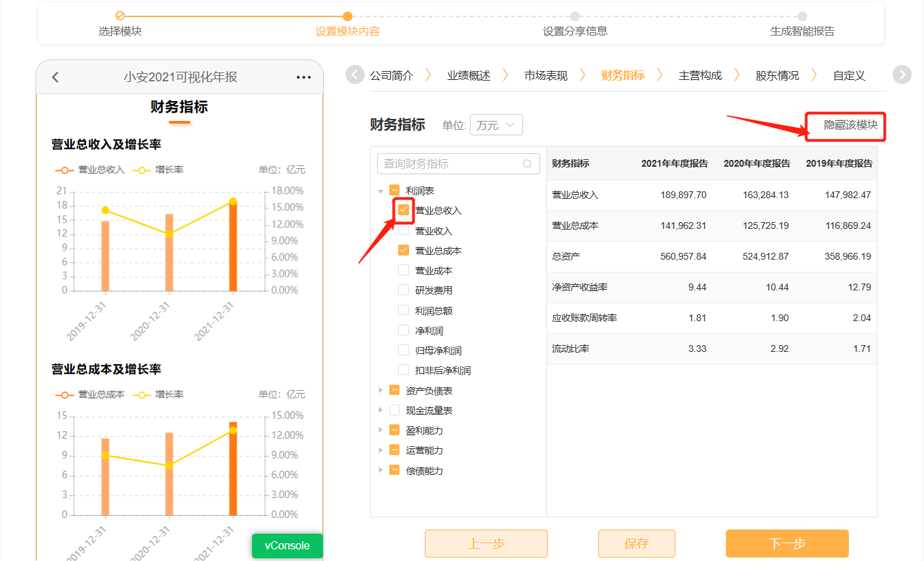
Task: Click the 隐藏该模块 link
Action: 851,125
